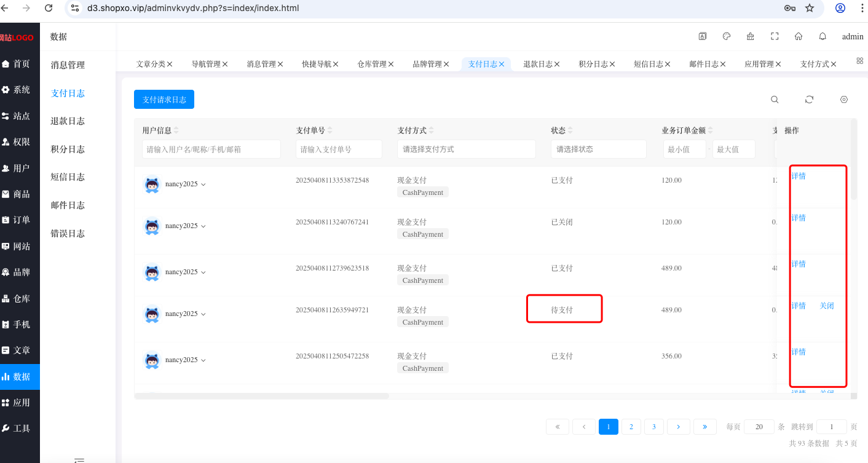Image resolution: width=868 pixels, height=463 pixels.
Task: Click the language 'A' icon in top header
Action: click(x=702, y=36)
